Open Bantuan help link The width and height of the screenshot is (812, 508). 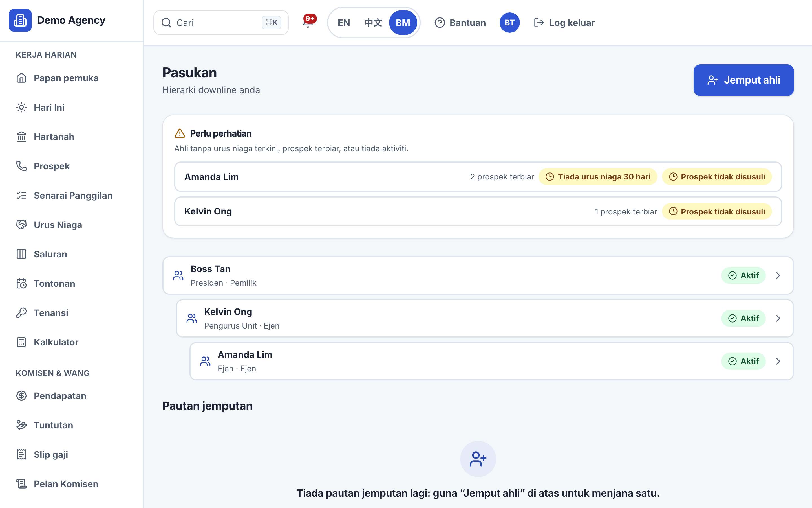[460, 23]
